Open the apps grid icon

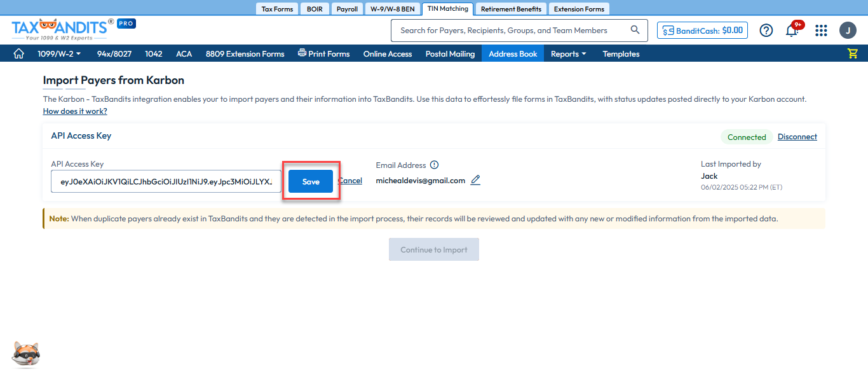821,30
